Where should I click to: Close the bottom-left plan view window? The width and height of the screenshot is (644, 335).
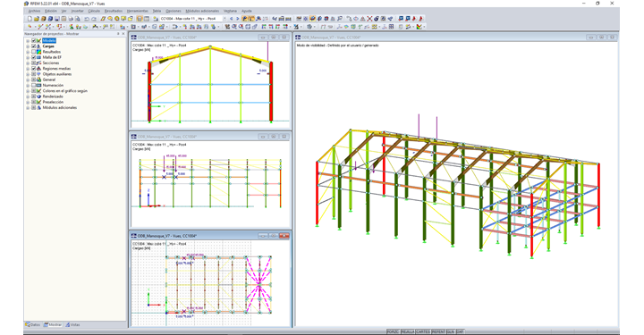pos(284,236)
